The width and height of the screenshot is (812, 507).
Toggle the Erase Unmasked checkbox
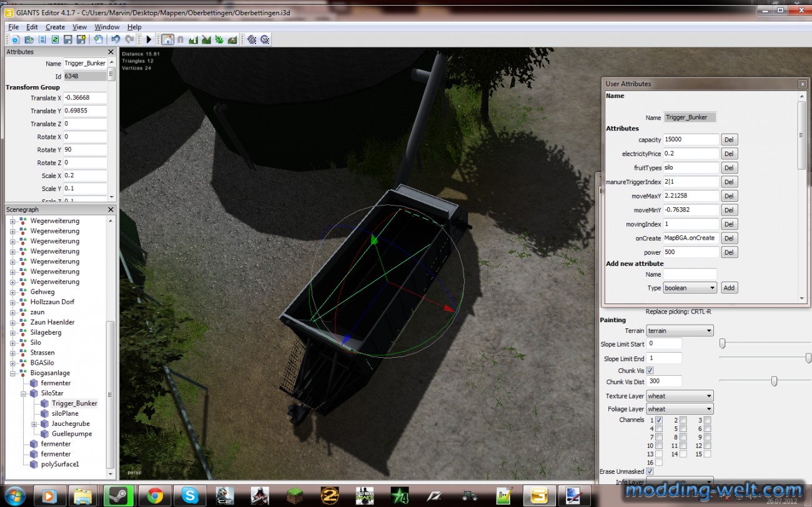tap(650, 471)
